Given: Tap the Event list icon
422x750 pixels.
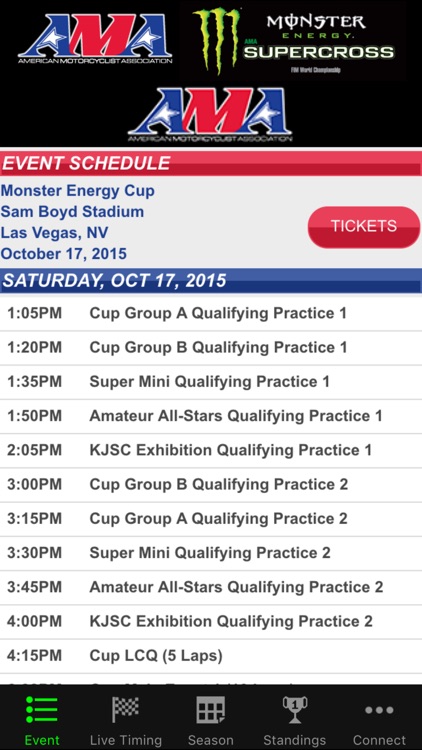Looking at the screenshot, I should pyautogui.click(x=42, y=710).
